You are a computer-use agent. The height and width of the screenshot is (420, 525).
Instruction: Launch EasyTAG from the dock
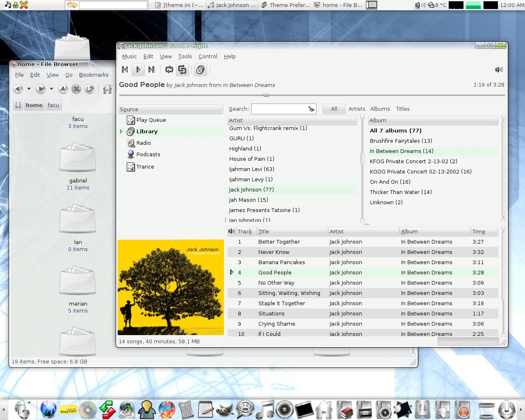click(68, 410)
